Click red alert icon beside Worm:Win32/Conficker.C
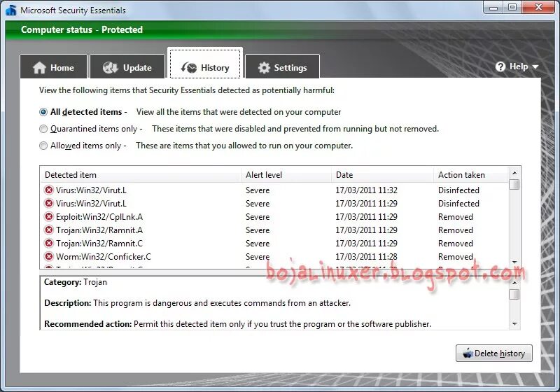 49,256
